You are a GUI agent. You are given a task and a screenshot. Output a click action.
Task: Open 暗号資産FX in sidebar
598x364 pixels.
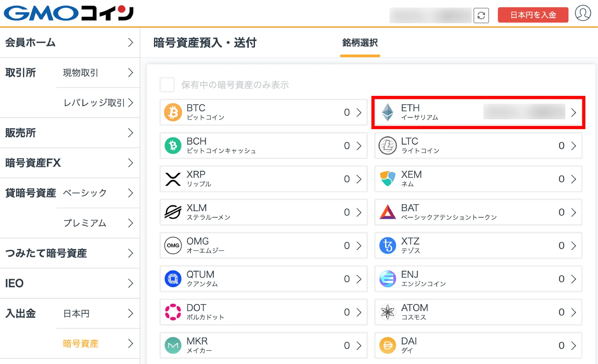click(x=70, y=163)
